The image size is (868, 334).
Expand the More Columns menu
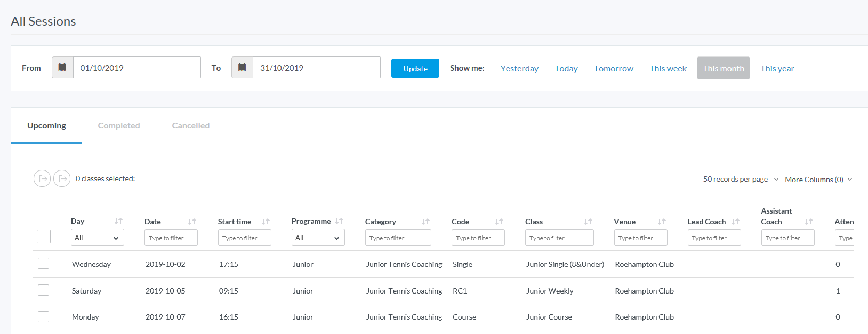[818, 180]
